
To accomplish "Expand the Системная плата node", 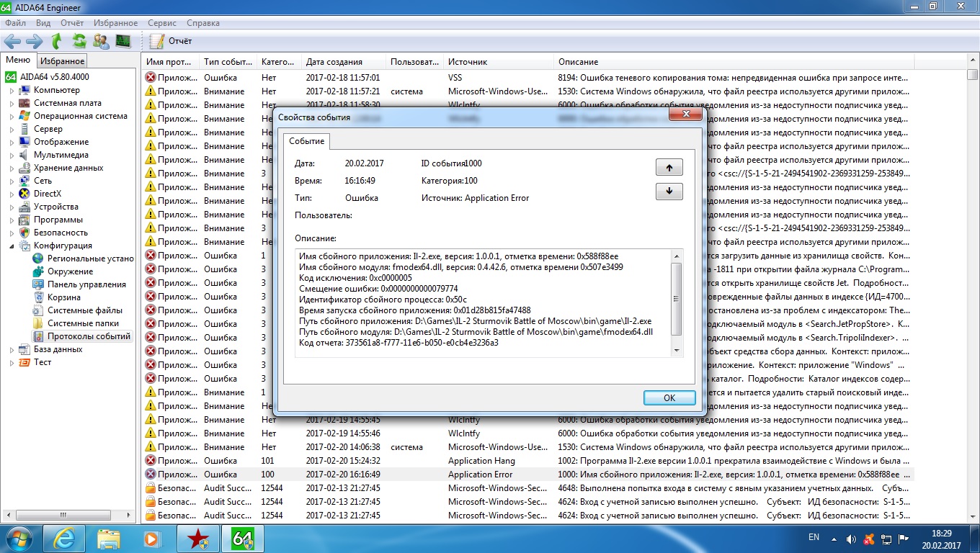I will click(x=12, y=104).
